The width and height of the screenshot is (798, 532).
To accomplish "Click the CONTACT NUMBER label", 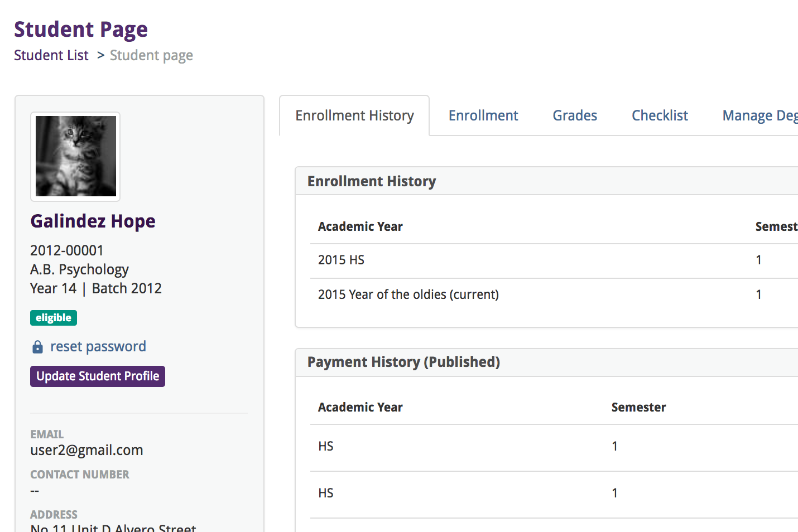I will tap(80, 475).
